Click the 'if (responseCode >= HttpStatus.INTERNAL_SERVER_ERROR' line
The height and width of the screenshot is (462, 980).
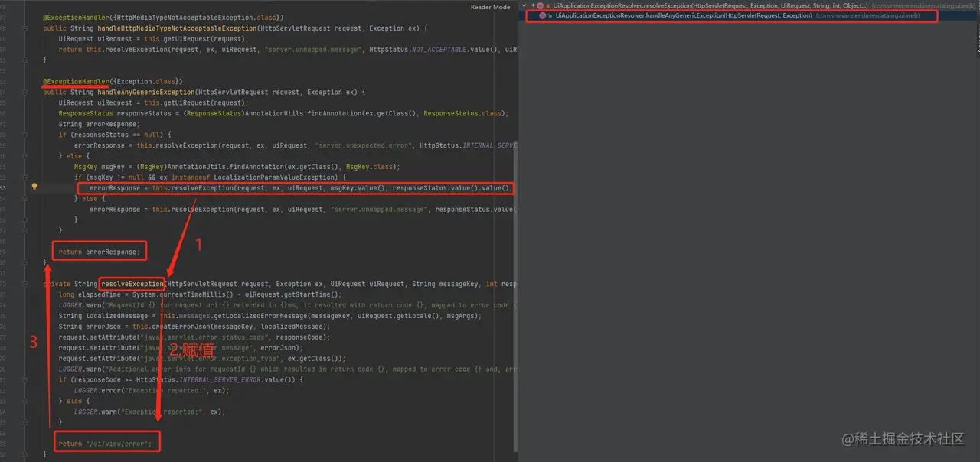pyautogui.click(x=181, y=379)
